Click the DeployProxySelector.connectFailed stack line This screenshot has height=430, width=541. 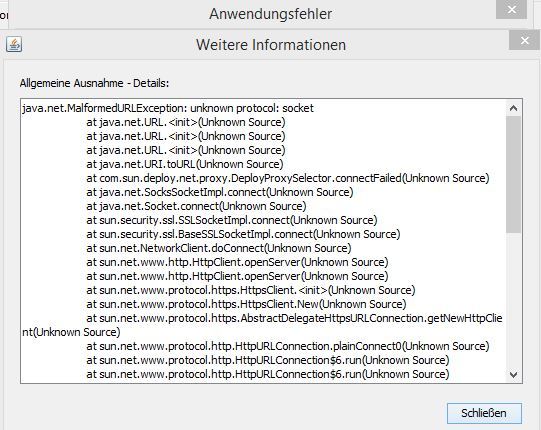(288, 178)
